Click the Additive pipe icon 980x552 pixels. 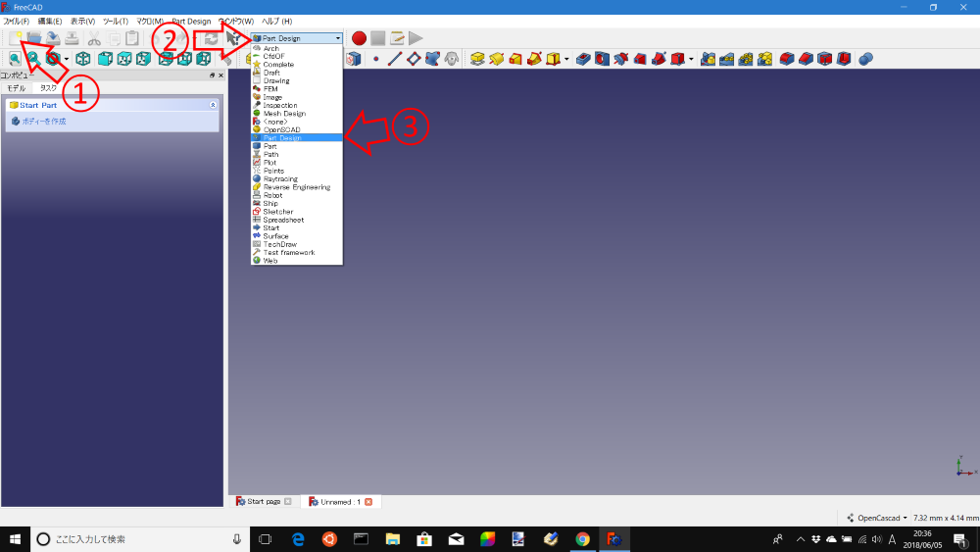click(x=534, y=59)
